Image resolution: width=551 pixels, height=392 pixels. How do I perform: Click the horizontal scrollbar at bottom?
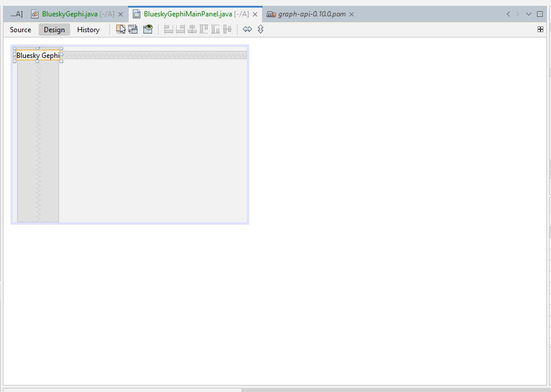coord(122,390)
